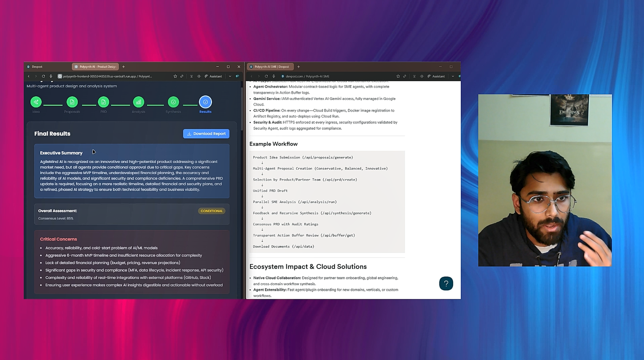Open the Proposals step icon
The width and height of the screenshot is (644, 360).
pos(72,102)
